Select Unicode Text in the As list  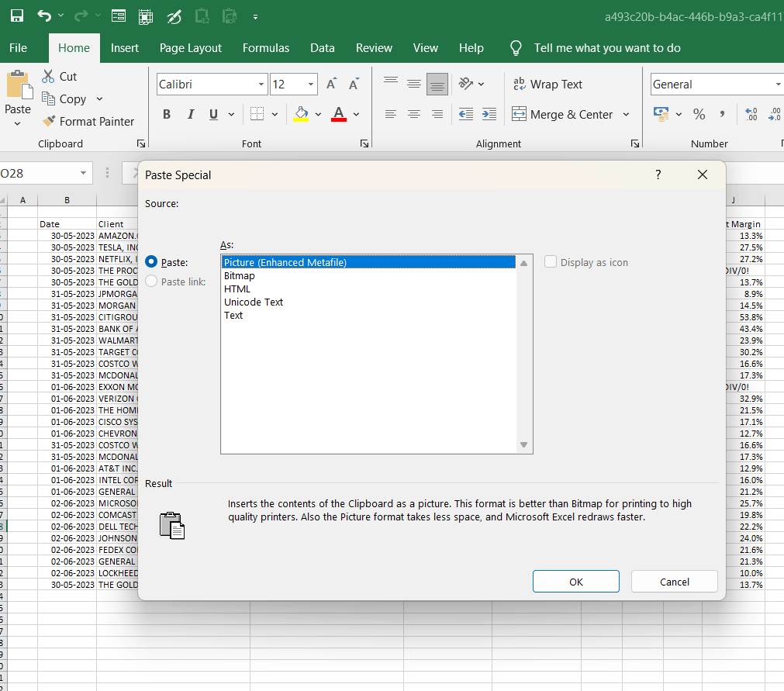pyautogui.click(x=254, y=302)
